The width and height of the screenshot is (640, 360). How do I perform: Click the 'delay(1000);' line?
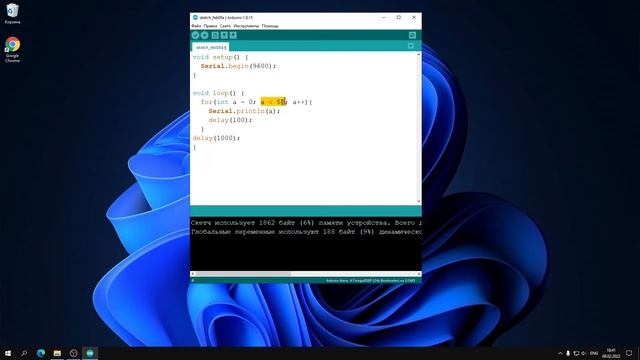tap(216, 138)
